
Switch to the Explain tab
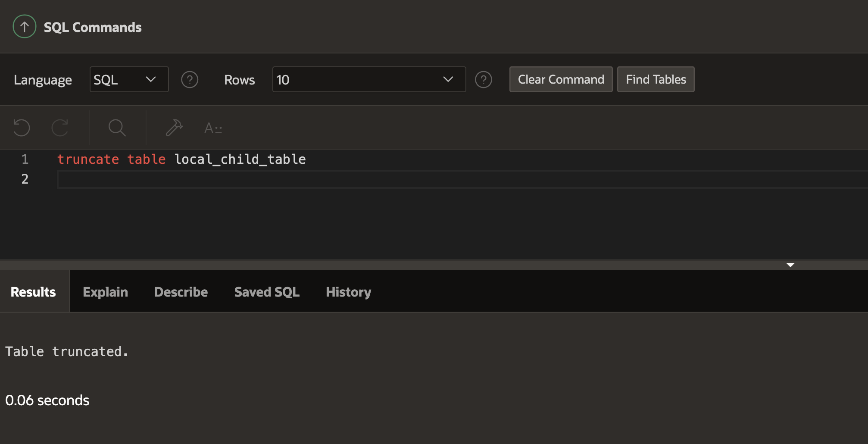click(105, 292)
